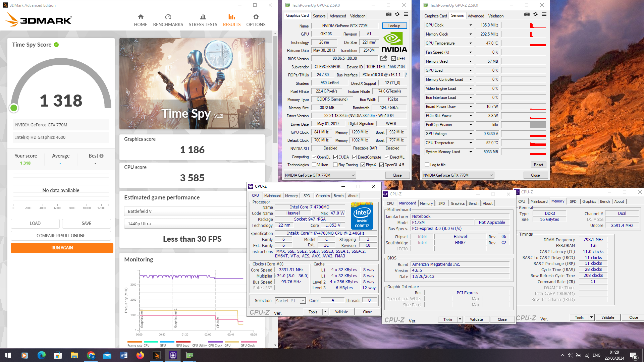Click COMPARE RESULT ONLINE
Image resolution: width=644 pixels, height=362 pixels.
point(61,236)
